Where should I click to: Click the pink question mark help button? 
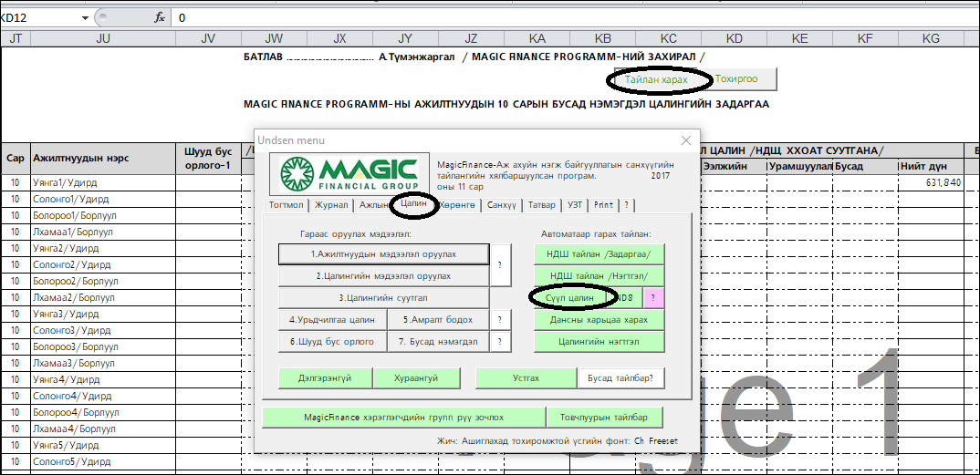(x=654, y=297)
